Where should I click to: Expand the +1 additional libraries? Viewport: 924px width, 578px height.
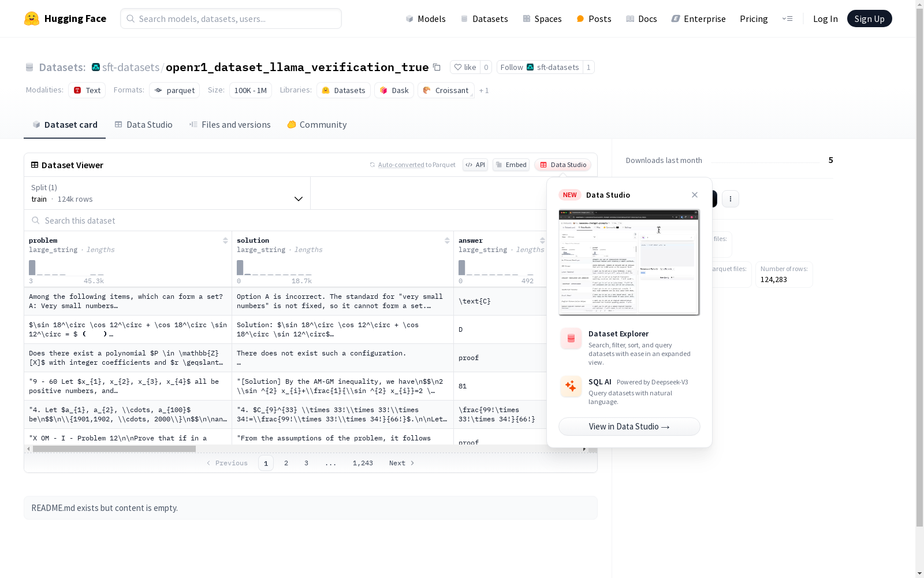pos(484,90)
